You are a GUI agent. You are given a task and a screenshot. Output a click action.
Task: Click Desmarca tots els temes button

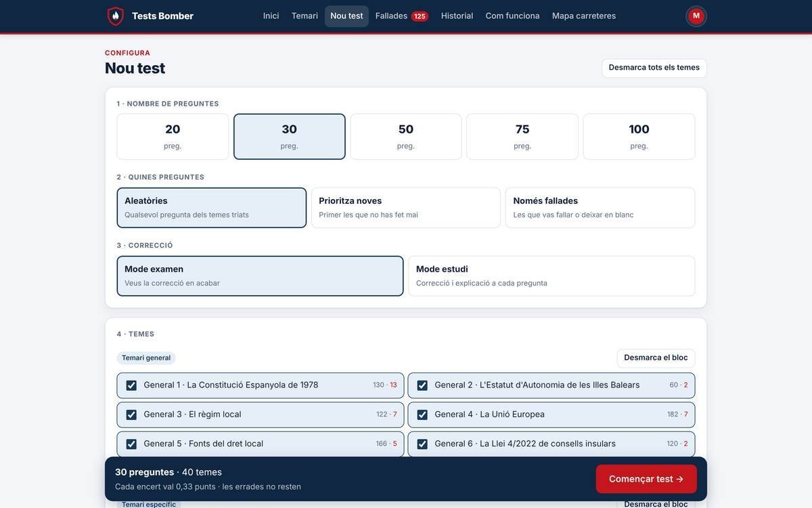(x=654, y=68)
